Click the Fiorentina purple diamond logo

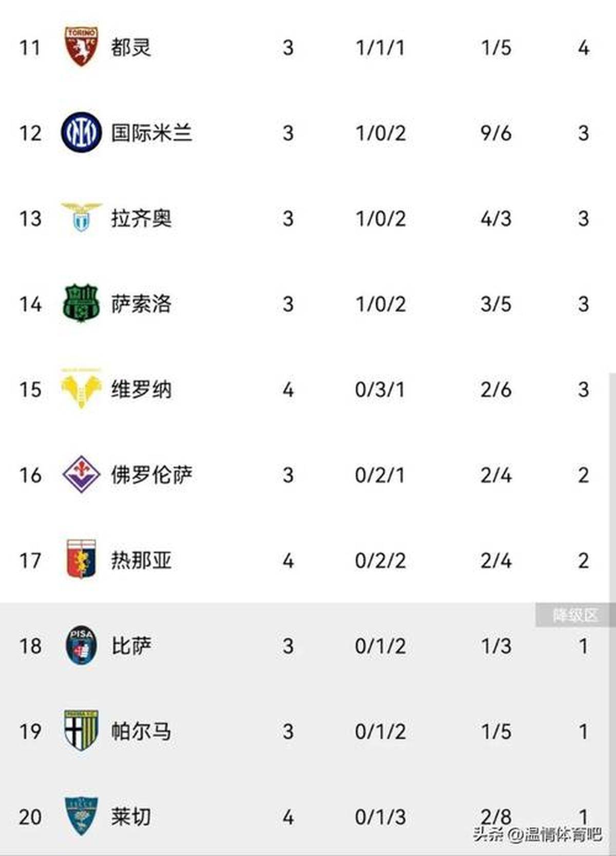point(81,475)
